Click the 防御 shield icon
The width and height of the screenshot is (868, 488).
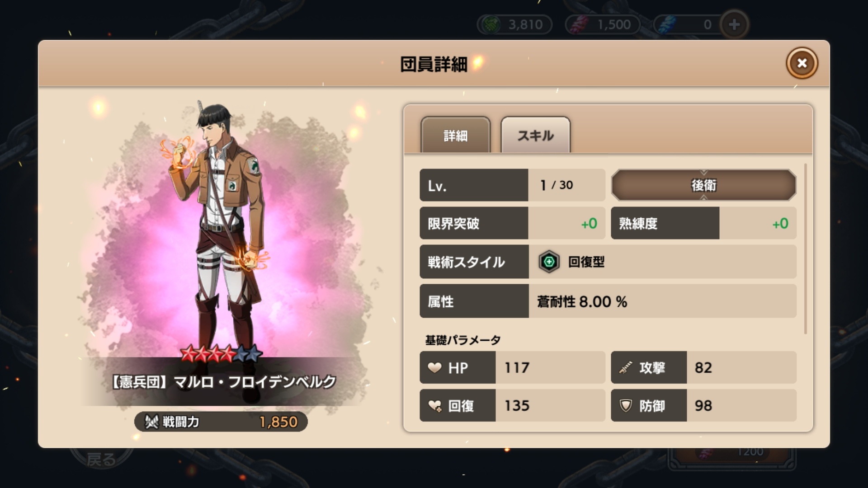tap(626, 406)
